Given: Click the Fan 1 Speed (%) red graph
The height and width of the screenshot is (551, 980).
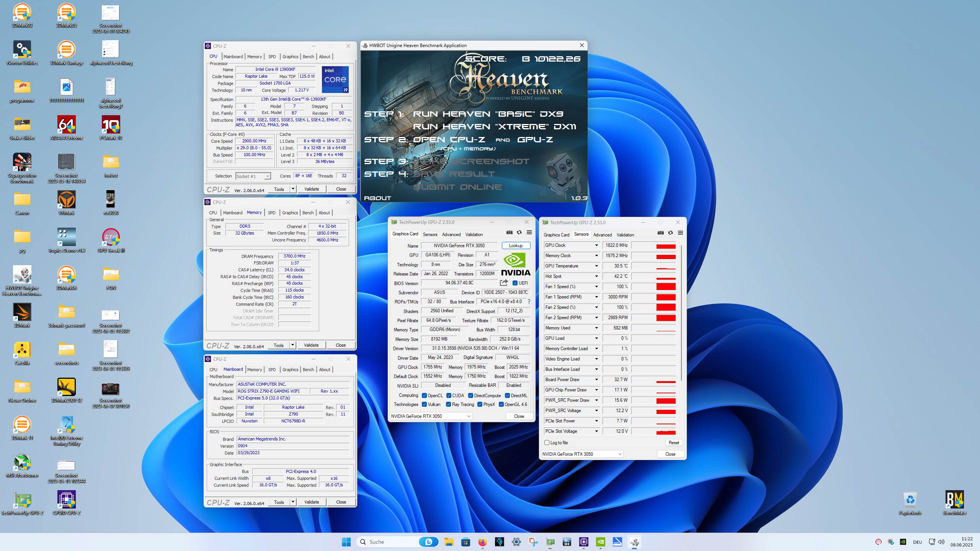Looking at the screenshot, I should tap(653, 287).
